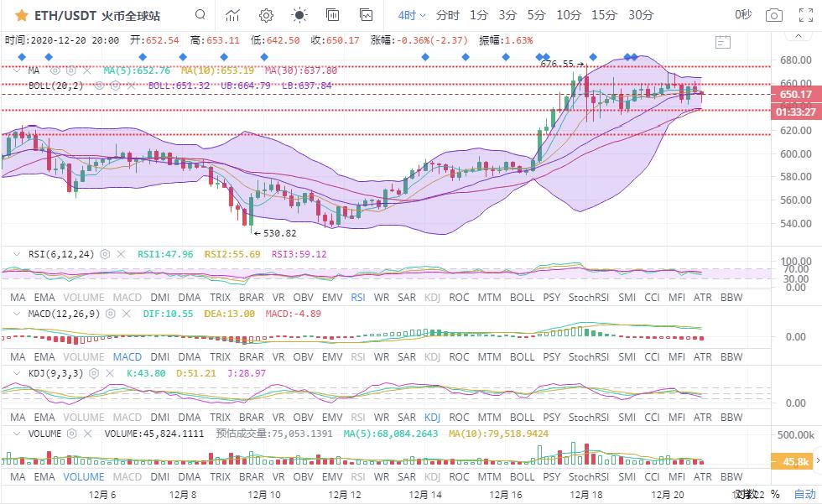Select the 5分 timeframe
This screenshot has width=822, height=504.
536,15
